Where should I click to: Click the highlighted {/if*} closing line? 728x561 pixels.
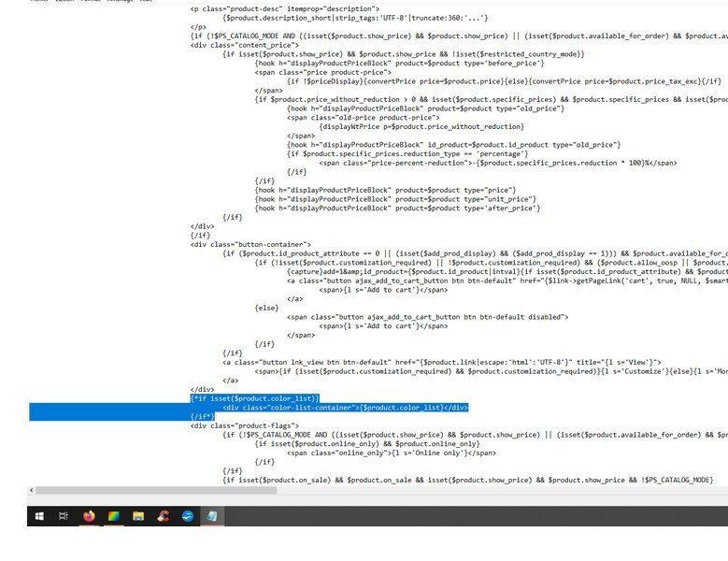coord(203,417)
